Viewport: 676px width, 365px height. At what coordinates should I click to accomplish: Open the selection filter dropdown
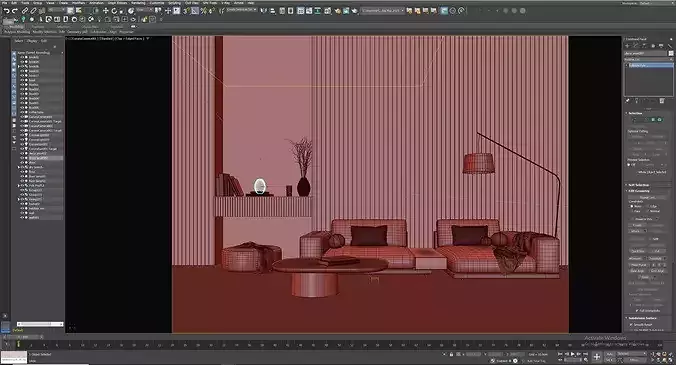tap(56, 9)
